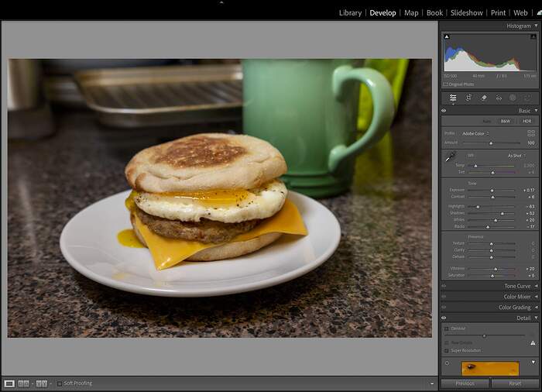This screenshot has height=392, width=542.
Task: Open the White Balance 'As Shot' dropdown
Action: tap(516, 156)
